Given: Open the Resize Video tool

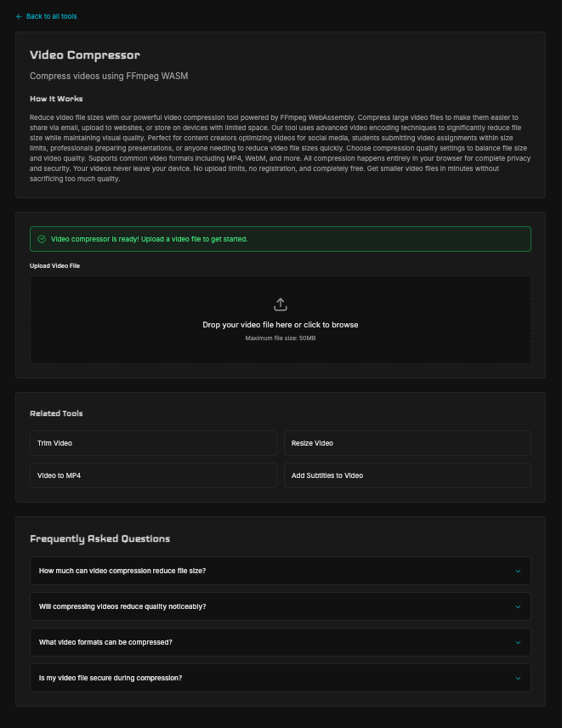Looking at the screenshot, I should pos(407,443).
